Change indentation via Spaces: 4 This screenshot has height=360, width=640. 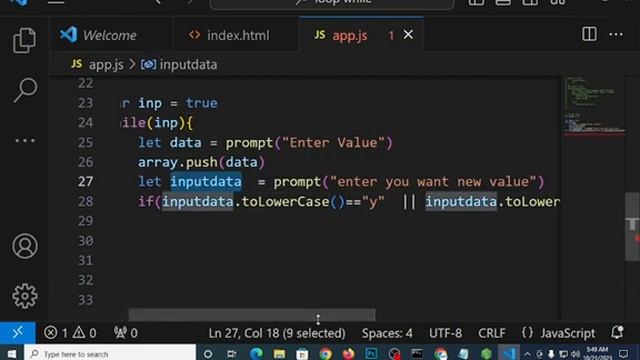(x=387, y=333)
